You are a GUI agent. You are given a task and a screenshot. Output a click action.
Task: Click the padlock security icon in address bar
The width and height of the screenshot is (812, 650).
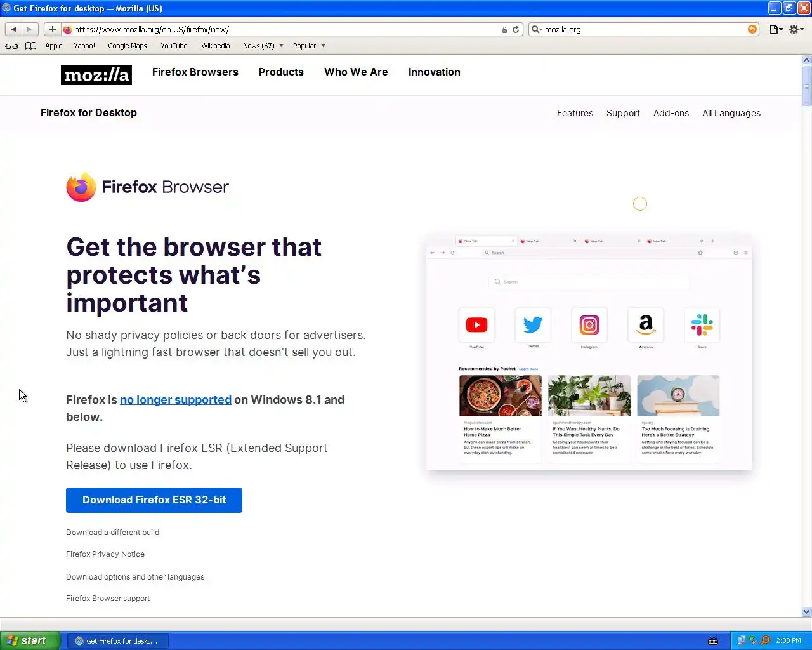pyautogui.click(x=504, y=29)
